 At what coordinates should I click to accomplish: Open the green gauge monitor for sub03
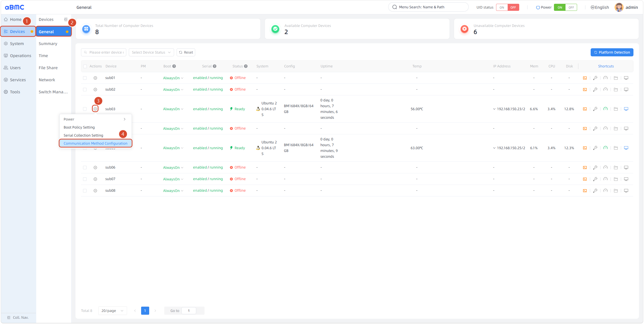click(606, 109)
